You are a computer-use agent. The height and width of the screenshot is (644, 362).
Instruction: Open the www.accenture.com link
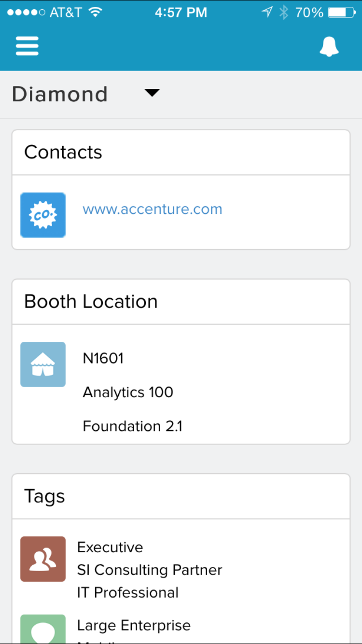[x=153, y=210]
